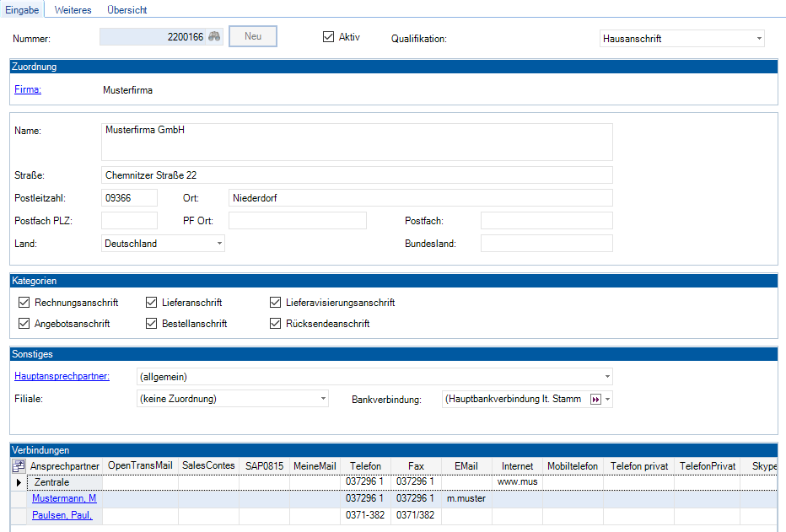The height and width of the screenshot is (532, 786).
Task: Click the Paulsen, Paul contact link
Action: (x=62, y=514)
